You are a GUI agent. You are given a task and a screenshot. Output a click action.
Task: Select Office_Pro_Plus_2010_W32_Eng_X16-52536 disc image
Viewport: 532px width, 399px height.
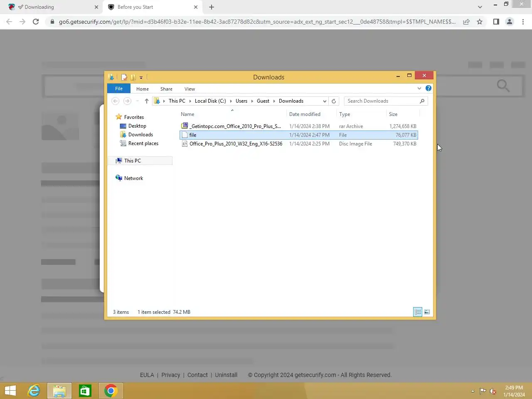pyautogui.click(x=298, y=143)
